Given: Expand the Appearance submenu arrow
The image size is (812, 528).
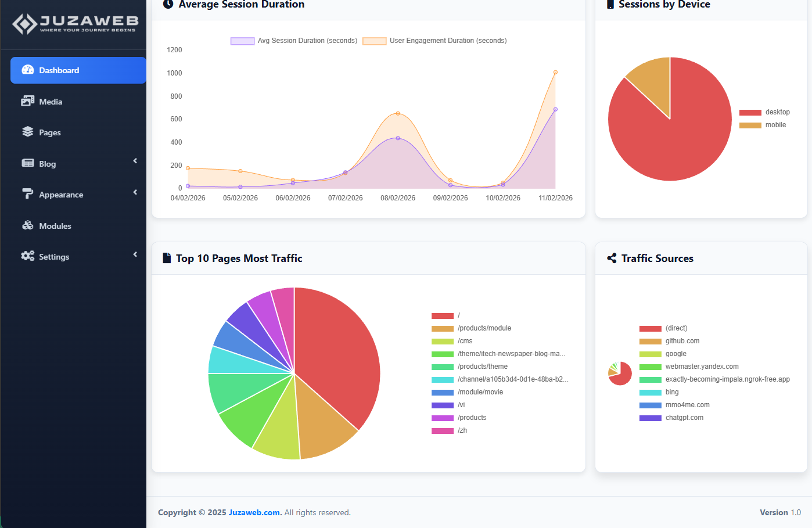Looking at the screenshot, I should [x=135, y=192].
